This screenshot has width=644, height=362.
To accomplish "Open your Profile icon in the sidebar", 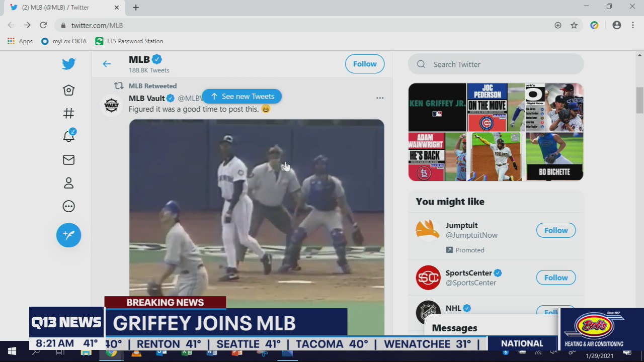I will pyautogui.click(x=68, y=183).
